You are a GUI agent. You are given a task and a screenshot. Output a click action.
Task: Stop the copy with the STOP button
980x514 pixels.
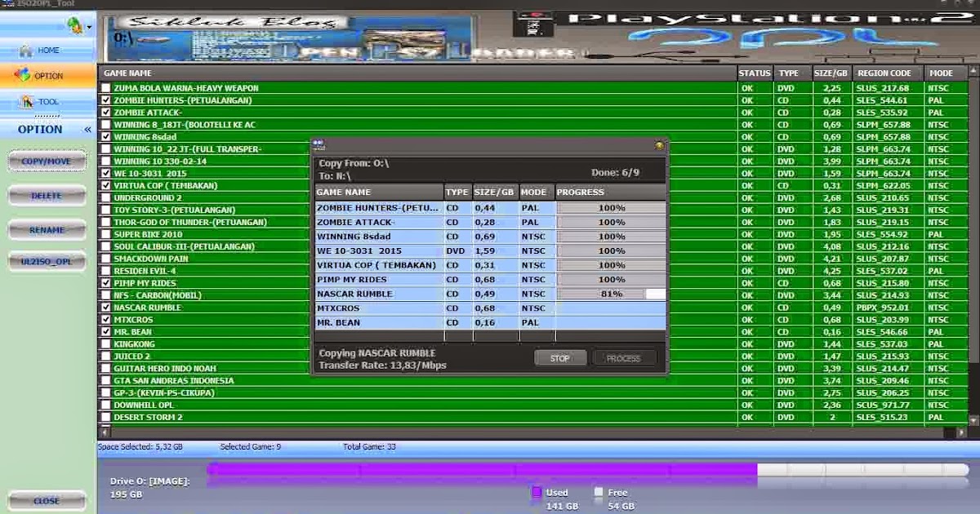coord(560,358)
